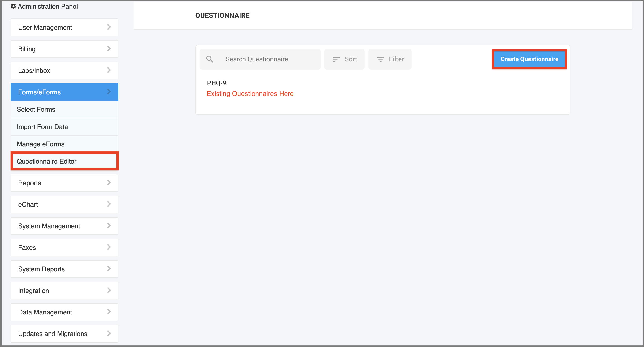
Task: Open Select Forms submenu item
Action: tap(64, 109)
